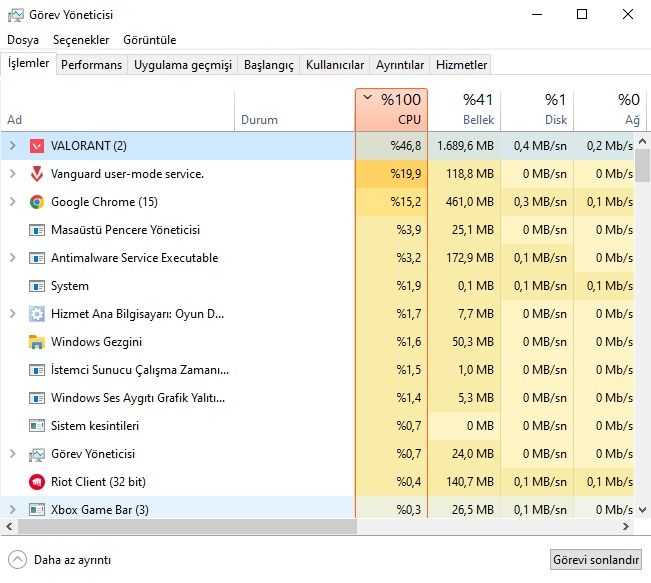Click the Hizmet Ana Bilgisayarı gear icon
This screenshot has width=651, height=583.
37,314
